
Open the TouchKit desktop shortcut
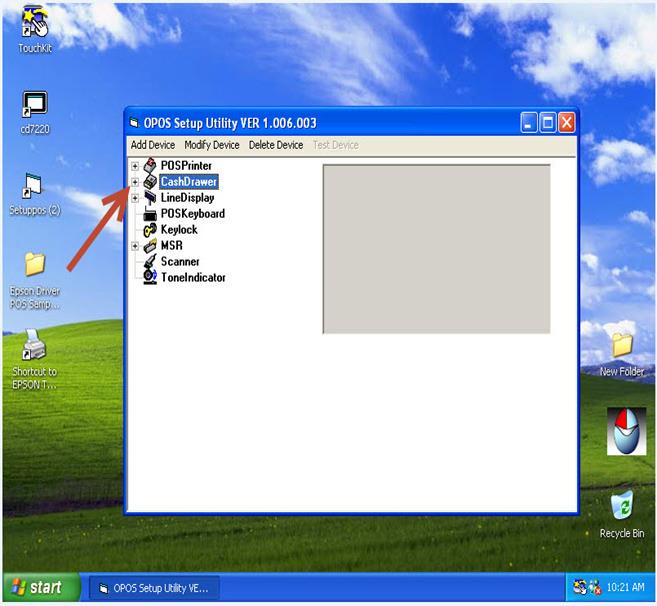(x=35, y=29)
